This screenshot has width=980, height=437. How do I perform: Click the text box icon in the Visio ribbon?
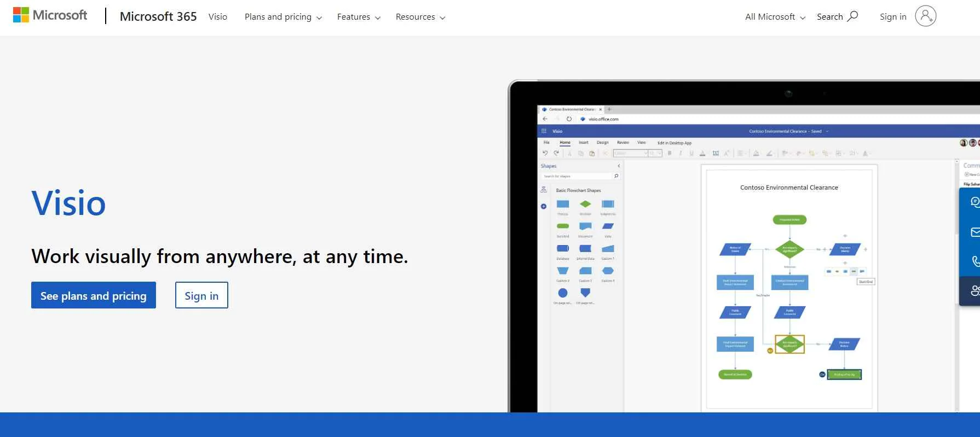[716, 154]
